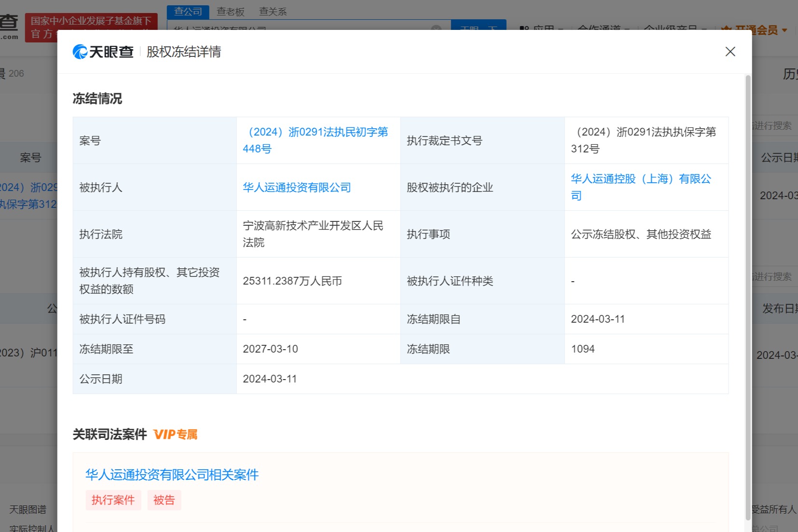Viewport: 798px width, 532px height.
Task: Open 华人运通投资有限公司 link in 被执行人 row
Action: [296, 187]
